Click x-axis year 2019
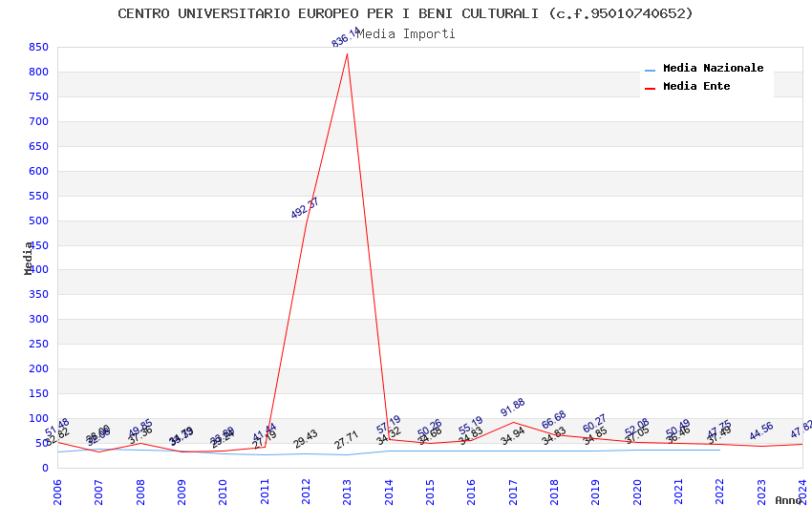The width and height of the screenshot is (812, 525). [x=596, y=492]
